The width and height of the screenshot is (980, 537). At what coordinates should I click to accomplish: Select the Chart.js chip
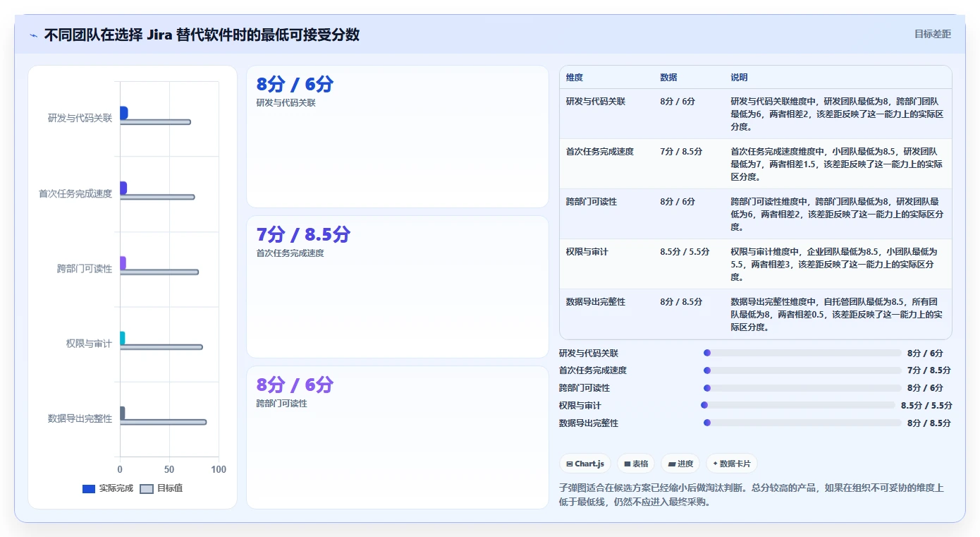tap(585, 464)
